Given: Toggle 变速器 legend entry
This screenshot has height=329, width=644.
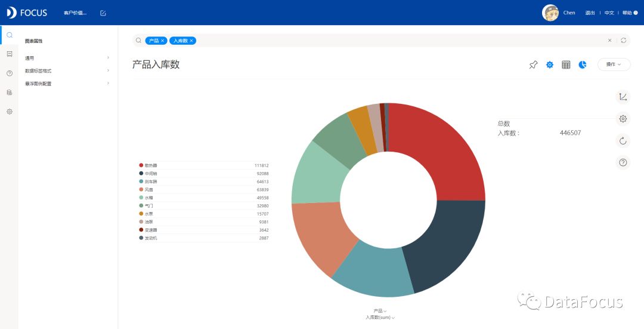Looking at the screenshot, I should [x=148, y=230].
